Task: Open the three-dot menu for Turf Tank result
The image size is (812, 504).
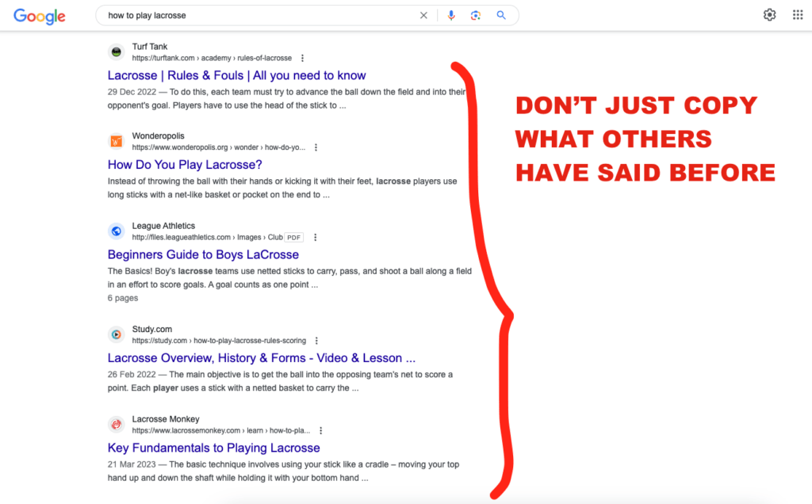Action: click(x=302, y=58)
